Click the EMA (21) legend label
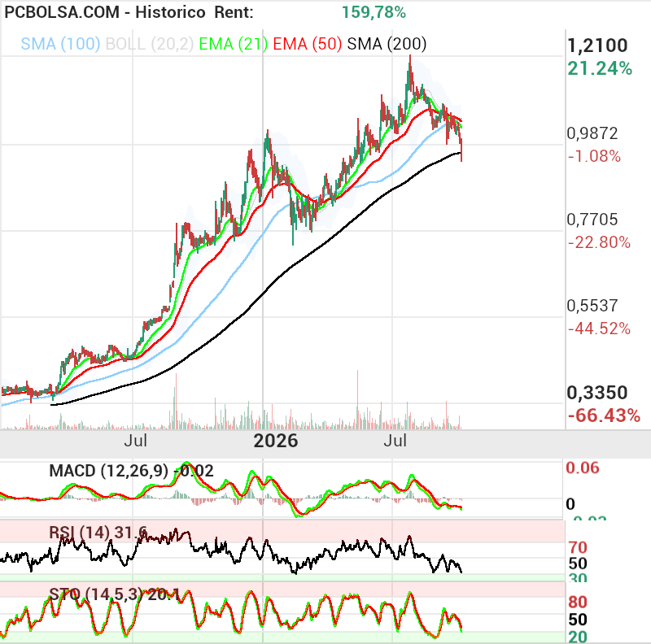 pos(234,44)
